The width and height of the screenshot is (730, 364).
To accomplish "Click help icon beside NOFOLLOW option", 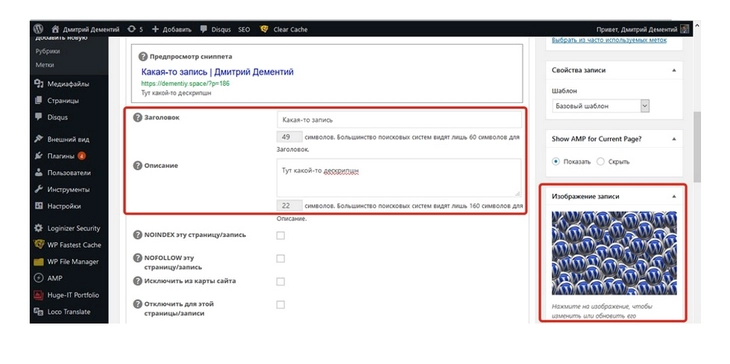I will pos(137,258).
